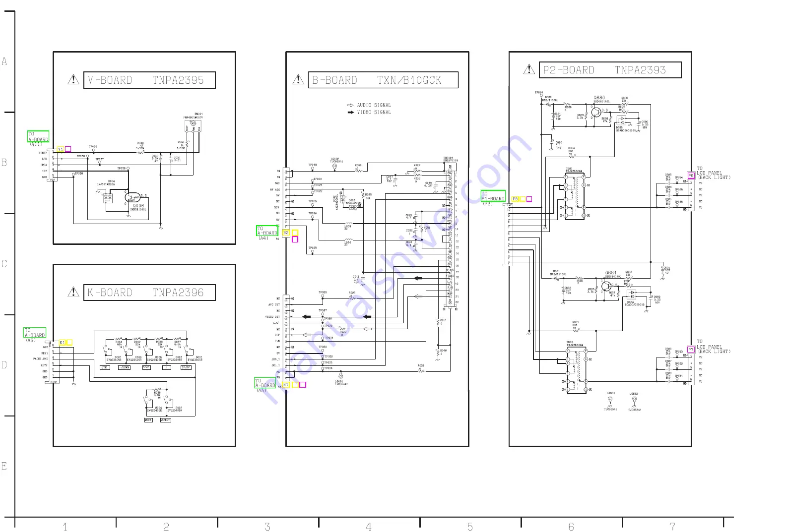Follow the TO P1-BOARD (P2) link
Image resolution: width=786 pixels, height=532 pixels.
coord(493,196)
